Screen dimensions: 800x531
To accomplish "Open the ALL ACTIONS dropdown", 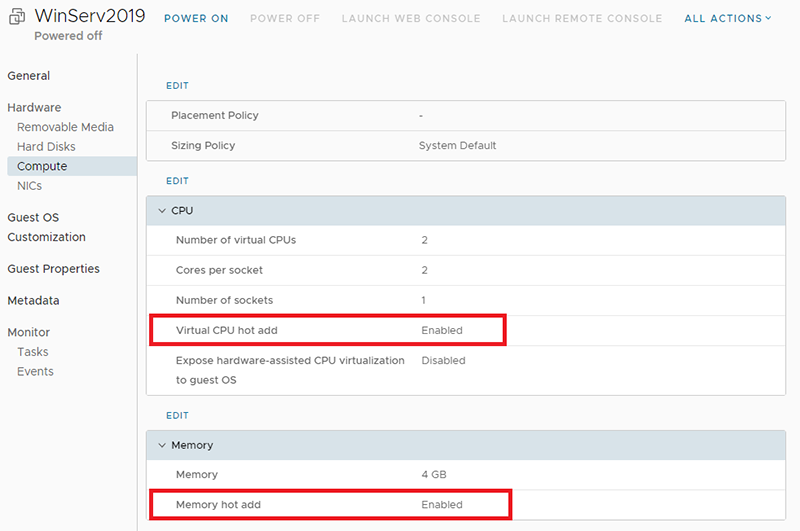I will pos(728,18).
